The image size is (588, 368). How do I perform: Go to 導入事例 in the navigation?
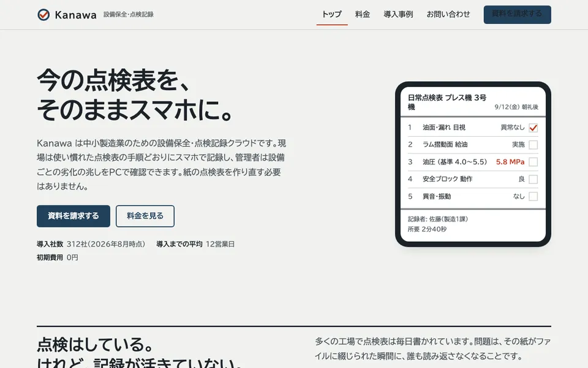point(398,14)
